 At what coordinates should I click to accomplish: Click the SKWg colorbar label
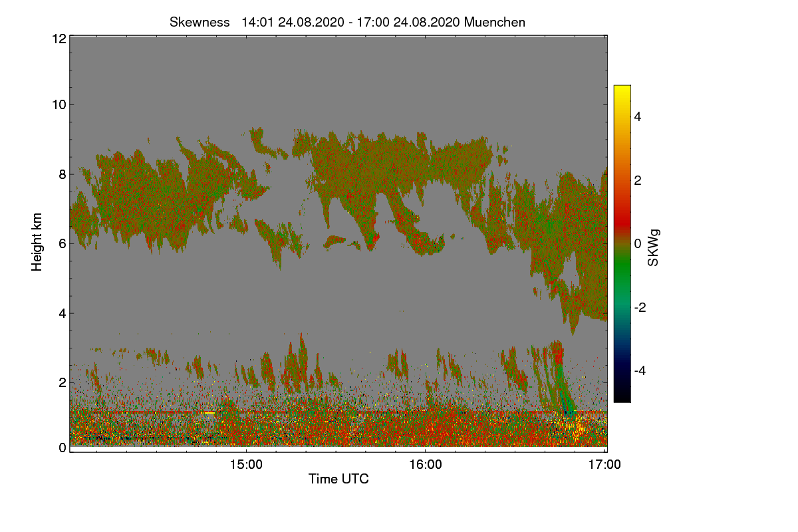[654, 247]
